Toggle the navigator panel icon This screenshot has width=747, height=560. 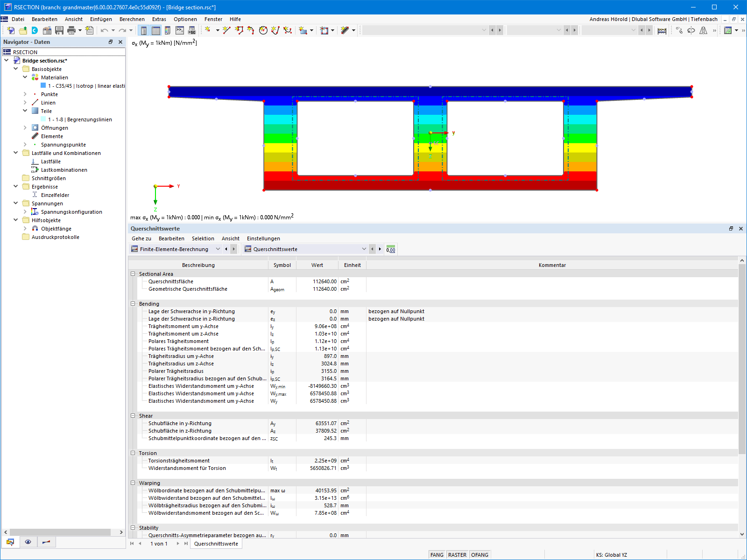click(x=144, y=30)
